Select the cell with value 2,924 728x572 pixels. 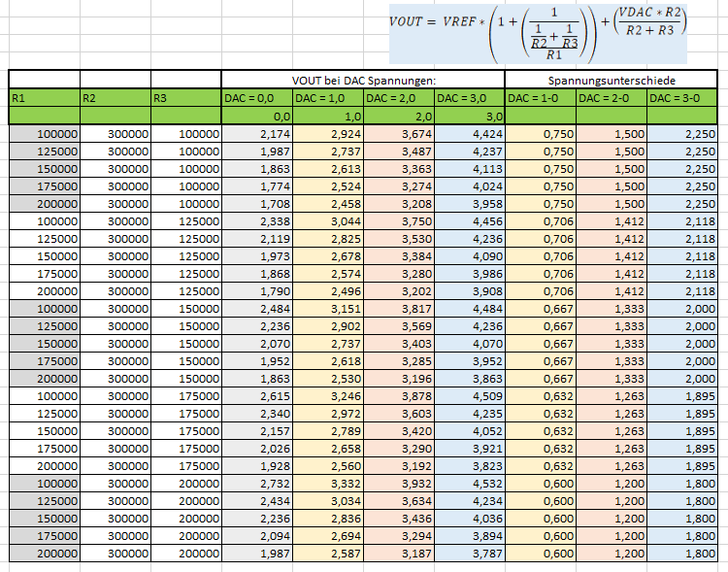click(328, 134)
